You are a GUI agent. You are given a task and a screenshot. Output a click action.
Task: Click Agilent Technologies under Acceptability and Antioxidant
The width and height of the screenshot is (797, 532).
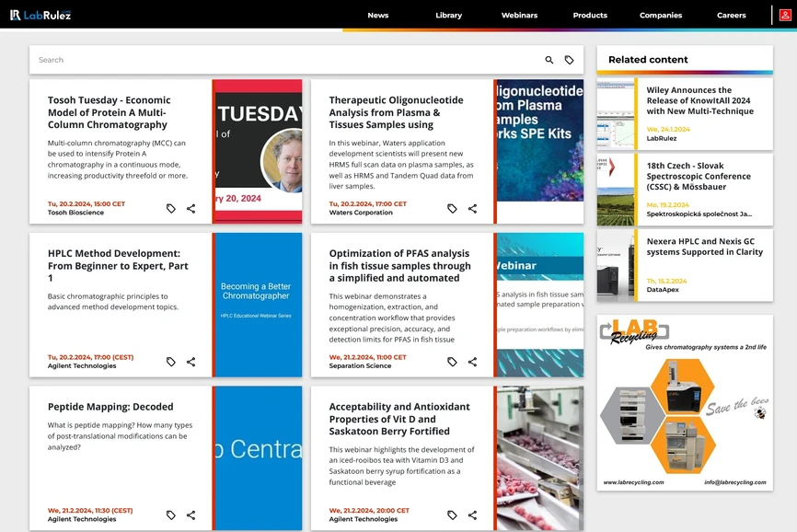pos(363,519)
